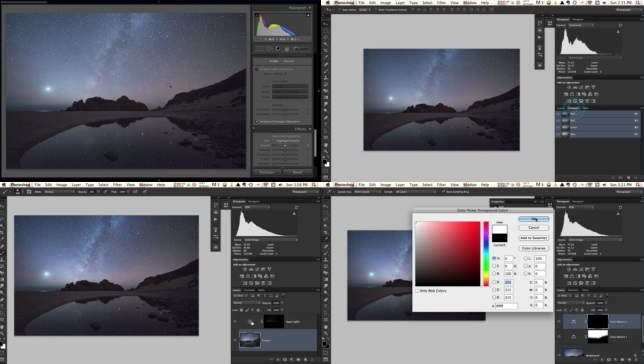The width and height of the screenshot is (644, 364).
Task: Toggle Remove Chromatic Aberration in Lightroom
Action: tap(257, 122)
